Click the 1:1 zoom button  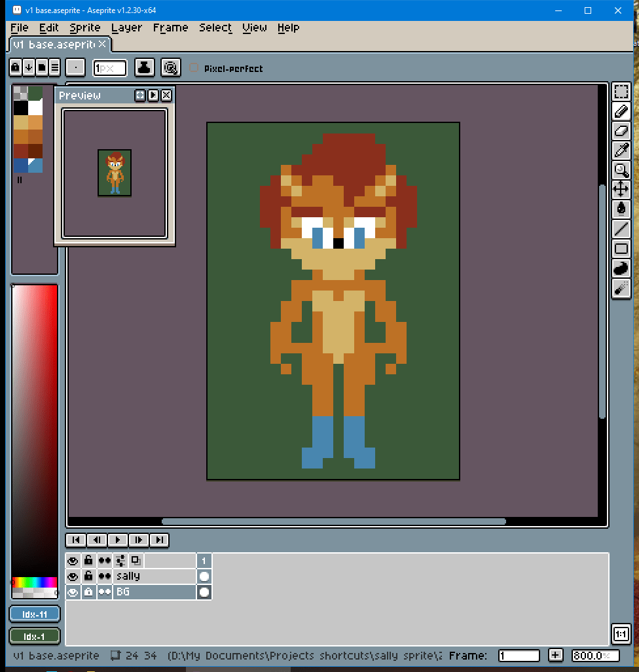621,634
